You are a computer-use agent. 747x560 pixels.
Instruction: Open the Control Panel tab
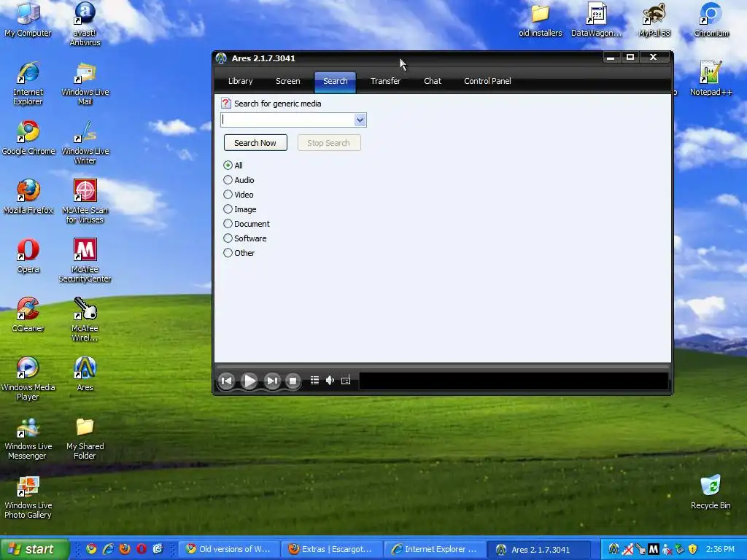click(x=487, y=81)
